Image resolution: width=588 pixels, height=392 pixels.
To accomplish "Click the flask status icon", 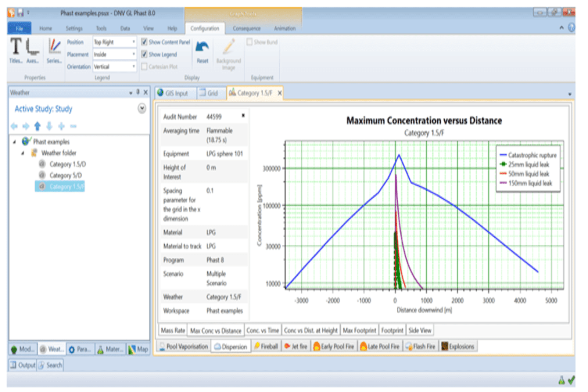I will (x=562, y=381).
